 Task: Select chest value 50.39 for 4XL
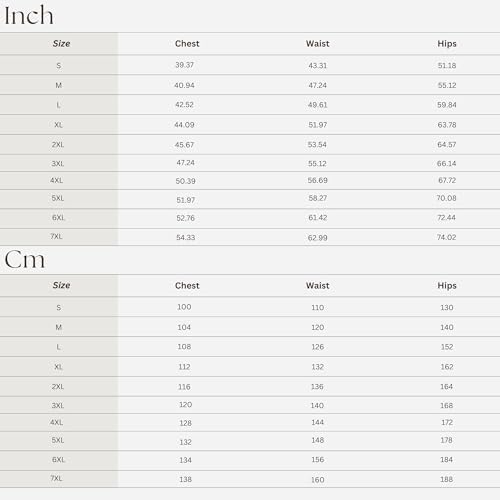click(185, 181)
